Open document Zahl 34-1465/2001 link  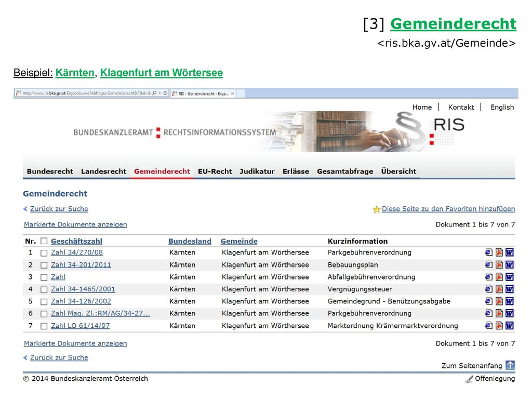pyautogui.click(x=83, y=289)
